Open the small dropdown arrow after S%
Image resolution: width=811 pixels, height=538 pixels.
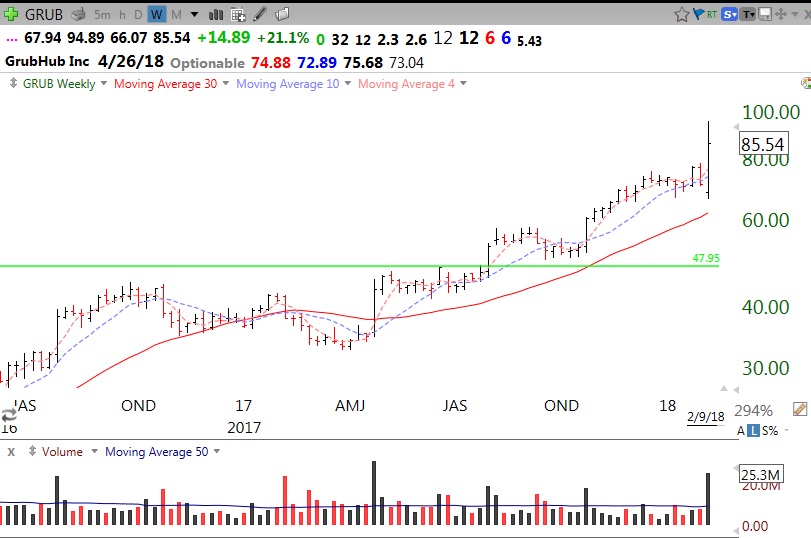pos(787,430)
